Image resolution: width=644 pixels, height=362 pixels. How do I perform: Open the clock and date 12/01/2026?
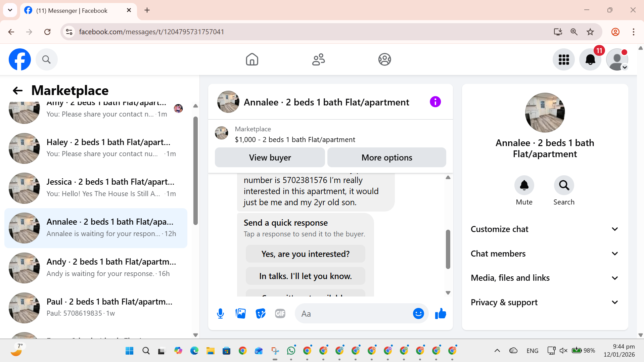pyautogui.click(x=619, y=351)
